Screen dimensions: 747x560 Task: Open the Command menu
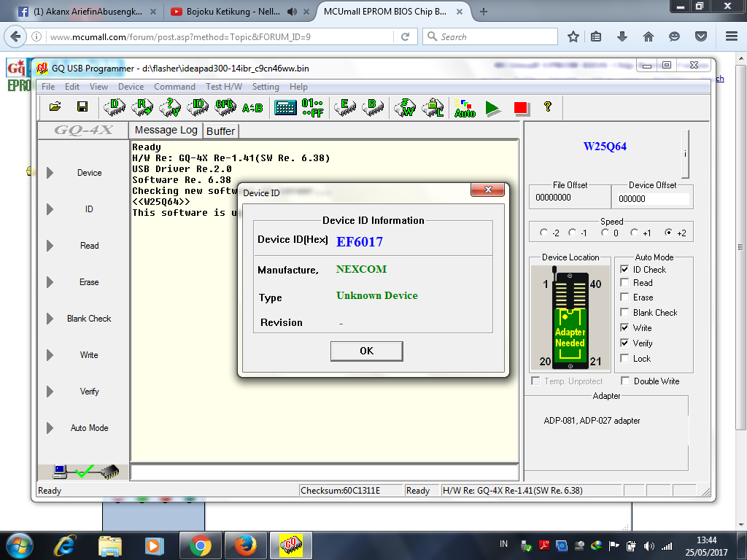(x=174, y=87)
